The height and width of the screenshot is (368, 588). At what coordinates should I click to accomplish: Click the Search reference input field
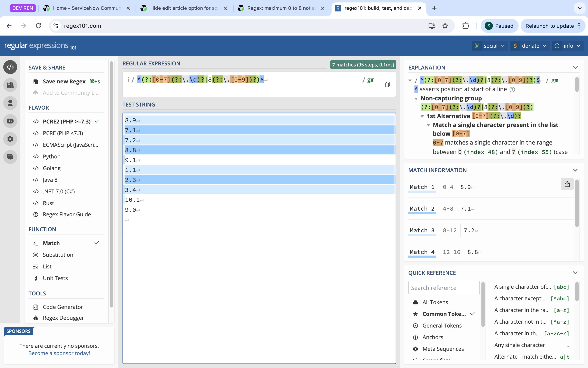pyautogui.click(x=444, y=288)
